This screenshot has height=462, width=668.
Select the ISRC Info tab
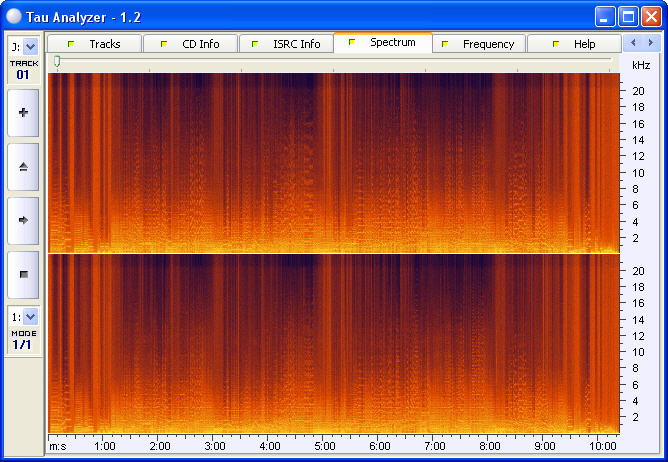tap(286, 44)
